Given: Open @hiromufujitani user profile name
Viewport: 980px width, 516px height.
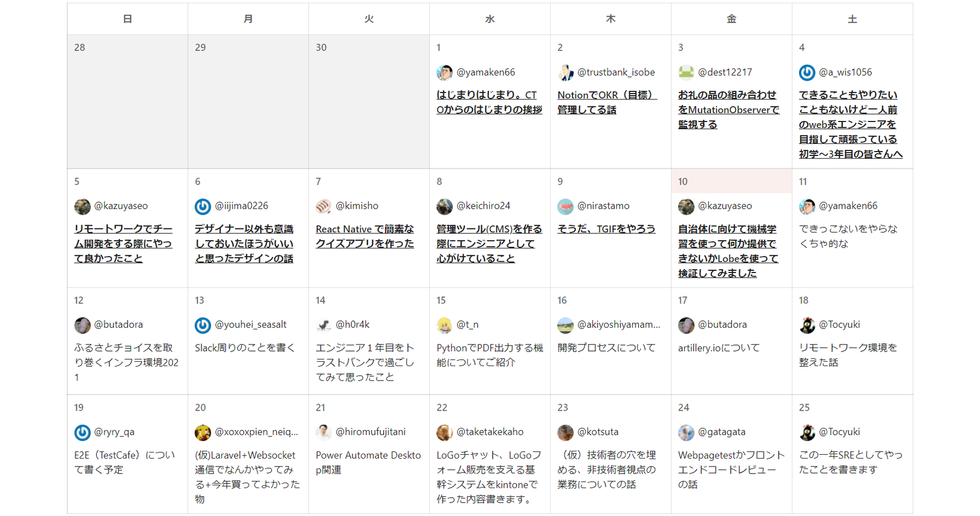Looking at the screenshot, I should pyautogui.click(x=370, y=432).
